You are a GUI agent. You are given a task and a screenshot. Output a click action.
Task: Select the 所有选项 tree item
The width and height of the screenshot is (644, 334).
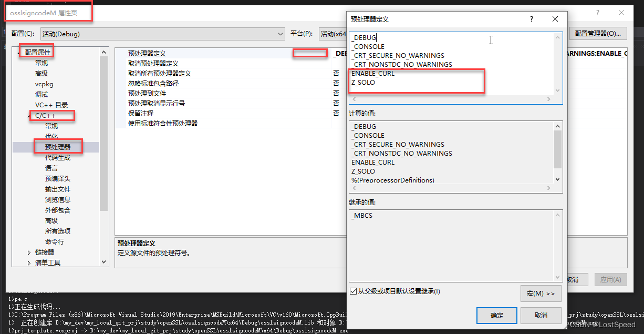58,231
